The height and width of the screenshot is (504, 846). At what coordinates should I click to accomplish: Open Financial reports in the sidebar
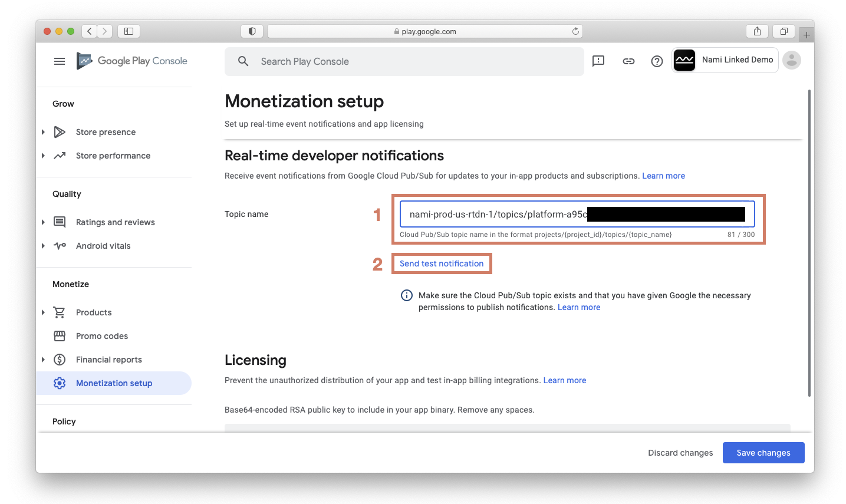click(109, 360)
